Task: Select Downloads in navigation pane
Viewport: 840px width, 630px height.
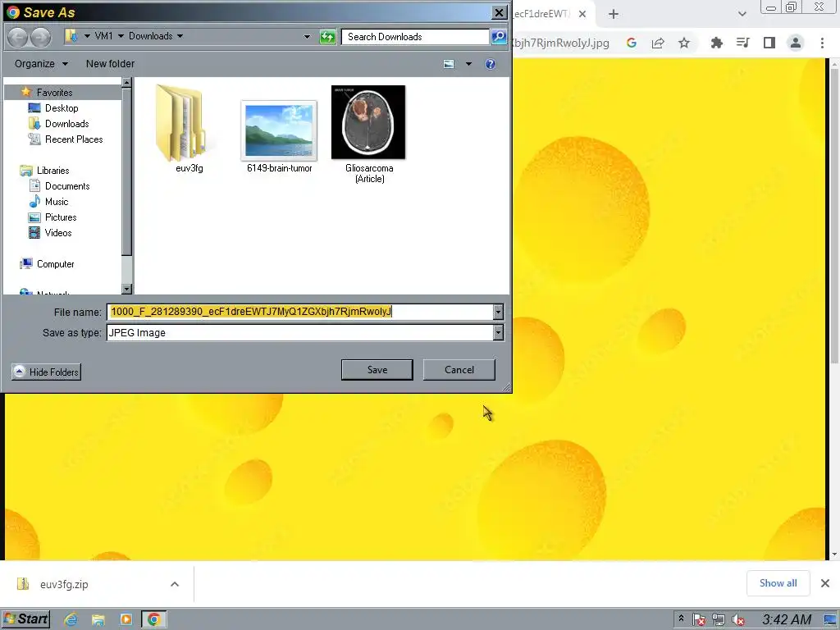Action: tap(66, 123)
